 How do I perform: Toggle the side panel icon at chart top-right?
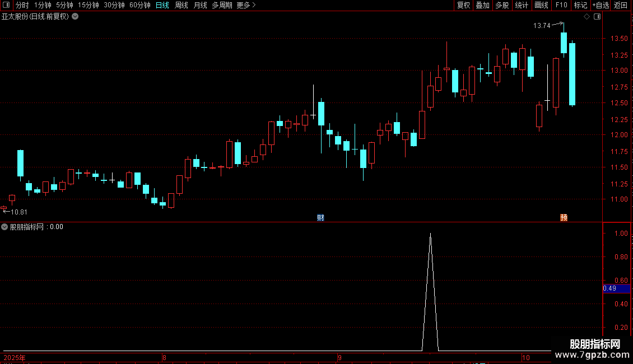pos(597,17)
